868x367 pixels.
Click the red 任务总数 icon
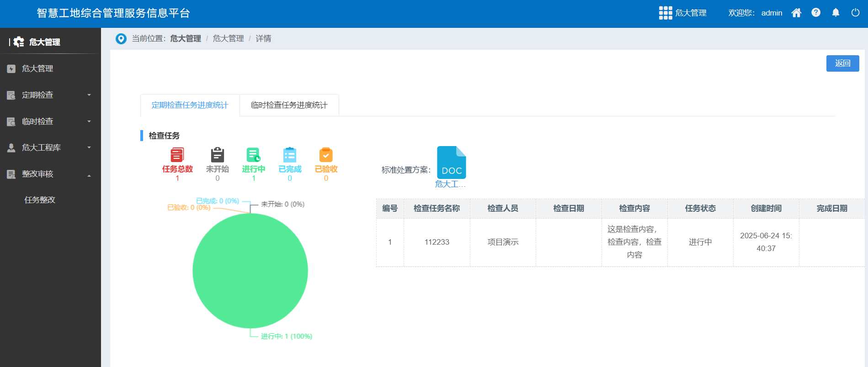(177, 155)
